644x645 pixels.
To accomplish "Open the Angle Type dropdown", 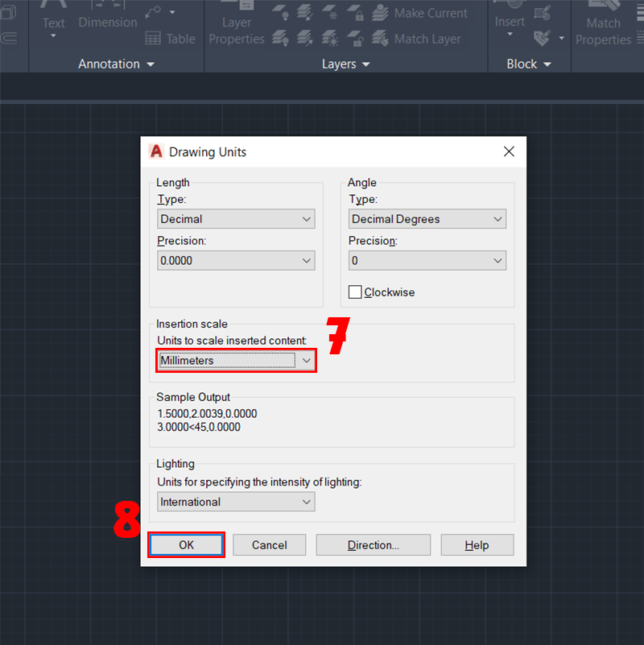I will tap(427, 219).
